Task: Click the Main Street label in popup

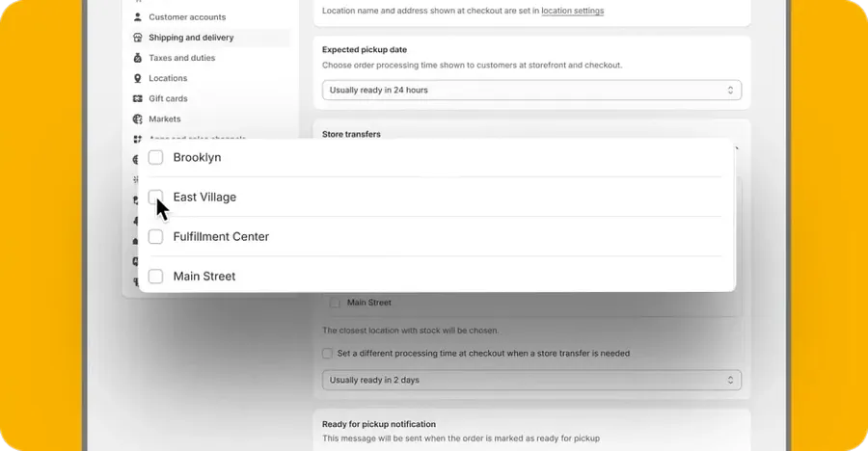Action: [x=204, y=277]
